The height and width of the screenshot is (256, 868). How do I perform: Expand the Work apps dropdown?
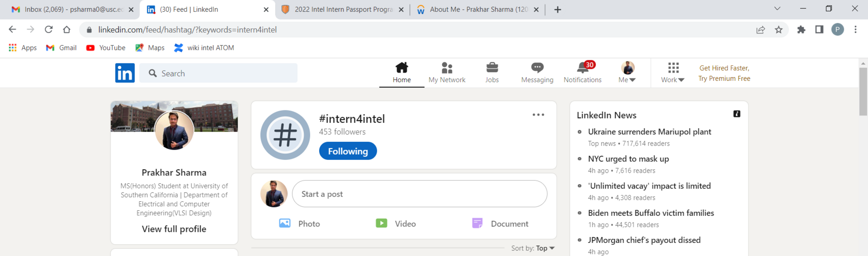(x=673, y=73)
